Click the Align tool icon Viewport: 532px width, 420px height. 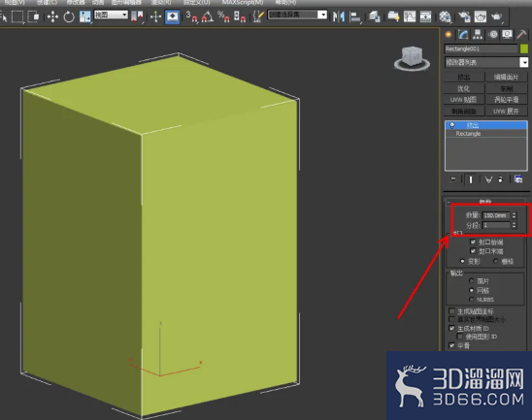[x=355, y=16]
